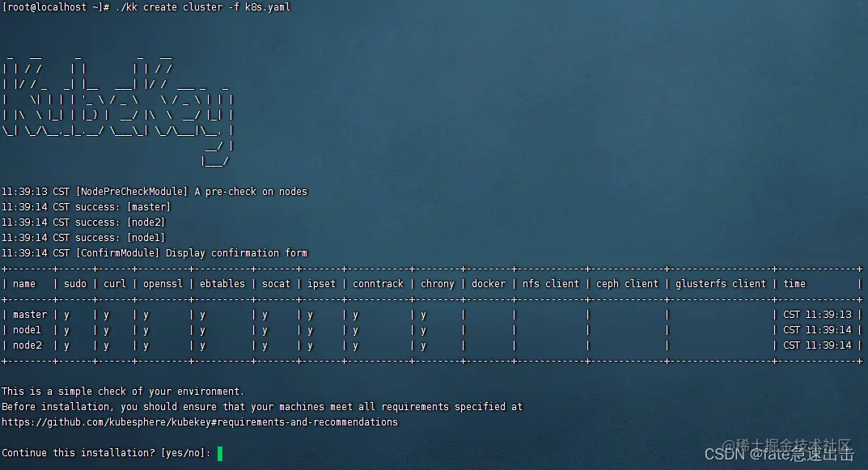
Task: Select the 'Continue this installation? [yes/no]:' prompt text
Action: coord(106,453)
